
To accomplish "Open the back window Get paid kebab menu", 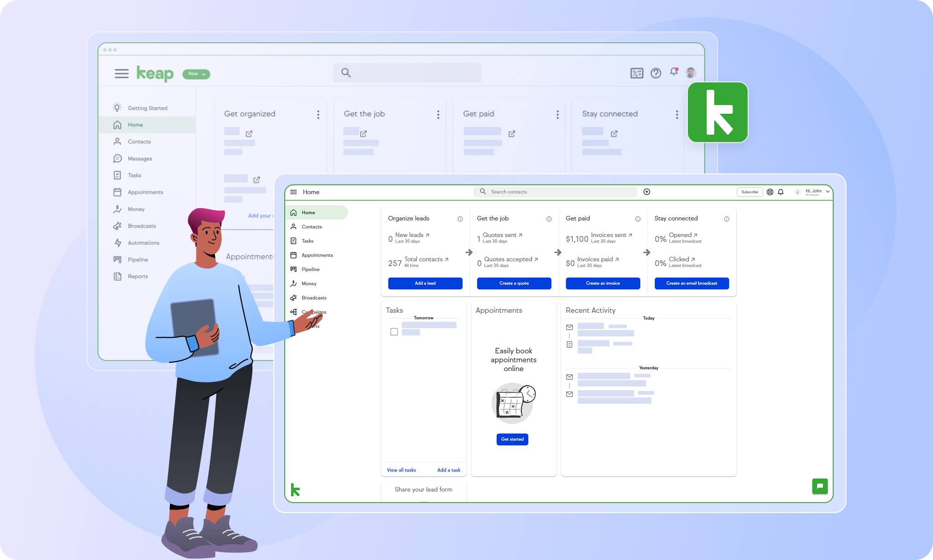I will point(557,115).
